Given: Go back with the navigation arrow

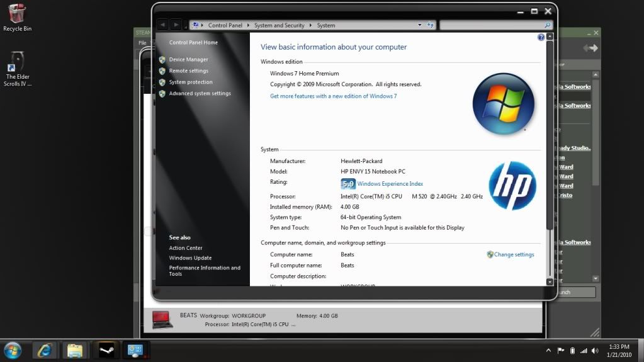Looking at the screenshot, I should [x=162, y=25].
